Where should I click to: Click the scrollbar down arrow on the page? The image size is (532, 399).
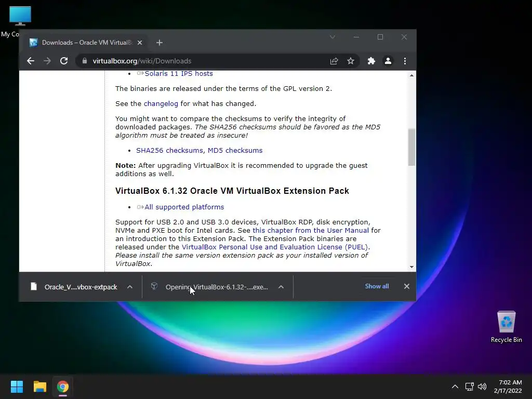tap(411, 267)
